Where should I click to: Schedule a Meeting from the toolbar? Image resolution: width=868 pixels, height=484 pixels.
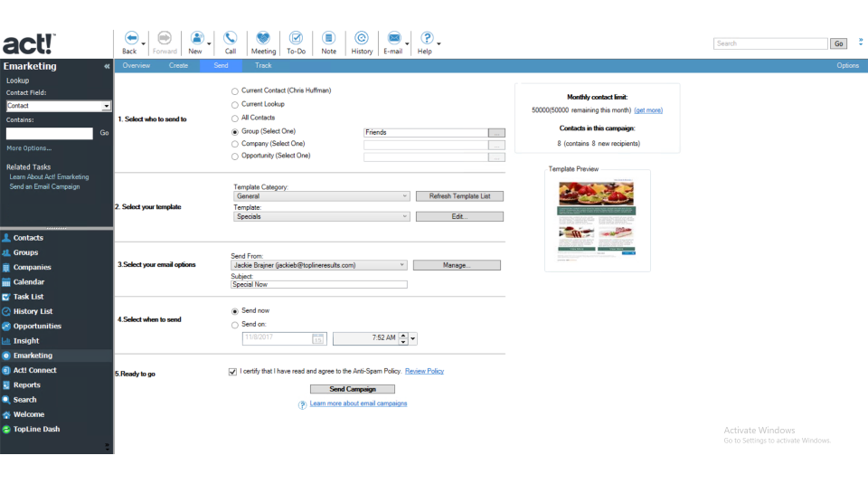click(x=263, y=43)
